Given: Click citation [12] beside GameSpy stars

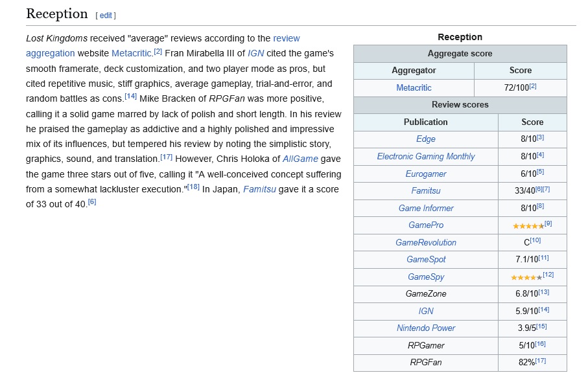Looking at the screenshot, I should coord(548,275).
